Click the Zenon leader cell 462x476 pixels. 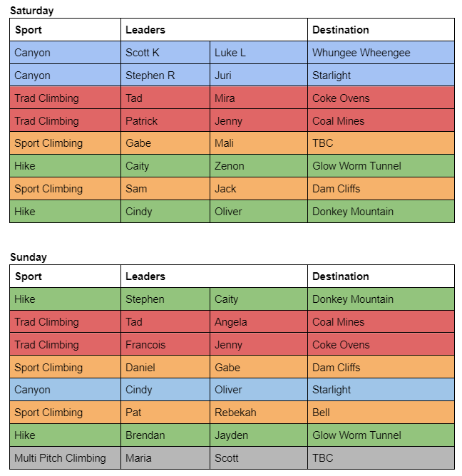coord(259,166)
